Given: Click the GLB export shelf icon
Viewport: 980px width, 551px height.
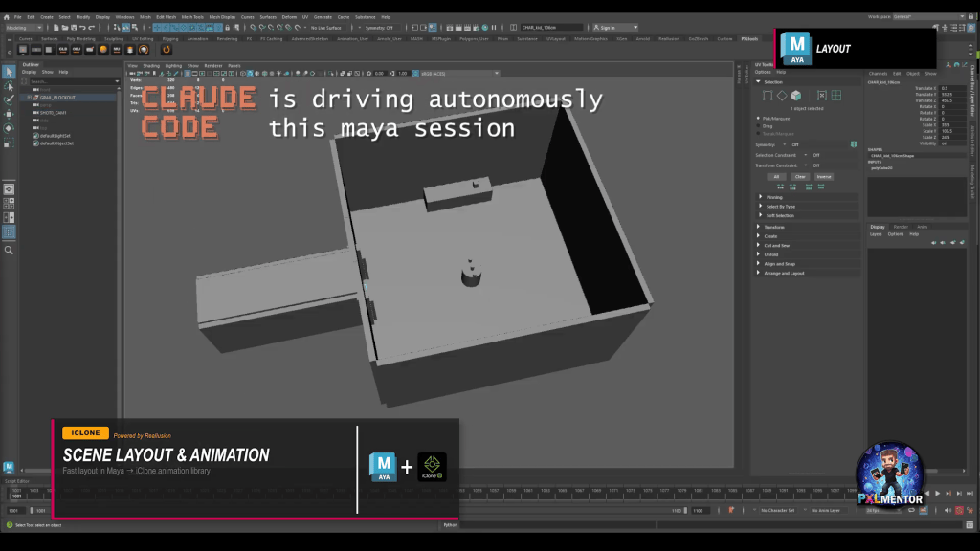Looking at the screenshot, I should [x=63, y=50].
